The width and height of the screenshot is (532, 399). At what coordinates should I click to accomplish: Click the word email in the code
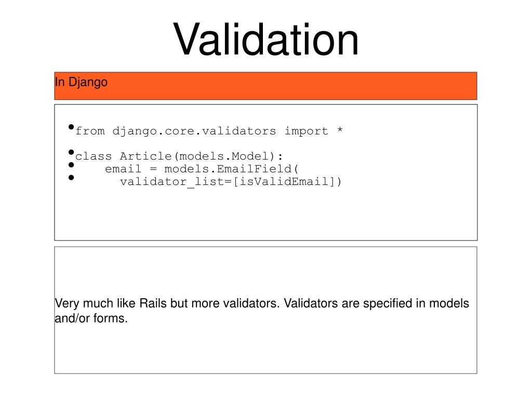click(123, 169)
